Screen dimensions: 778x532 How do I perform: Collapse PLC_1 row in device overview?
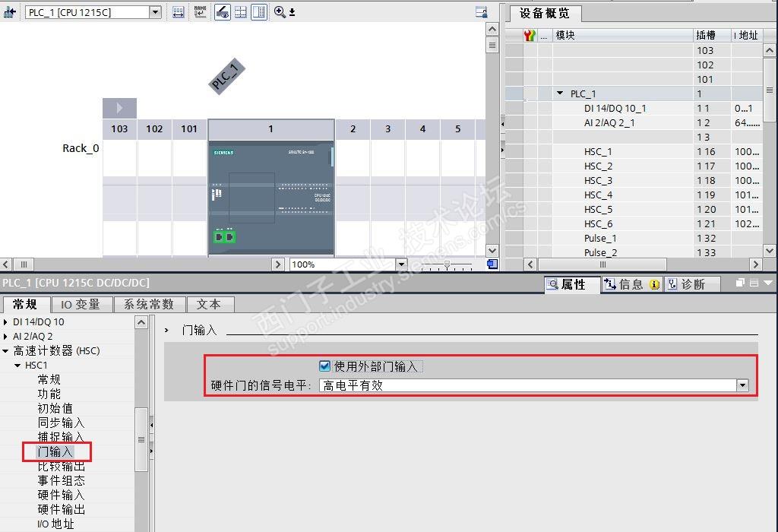click(560, 93)
